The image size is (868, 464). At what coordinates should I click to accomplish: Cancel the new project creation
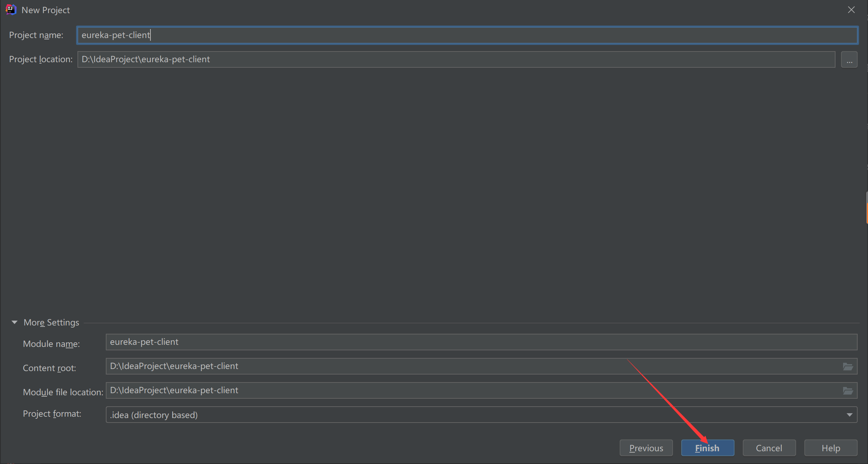(769, 447)
